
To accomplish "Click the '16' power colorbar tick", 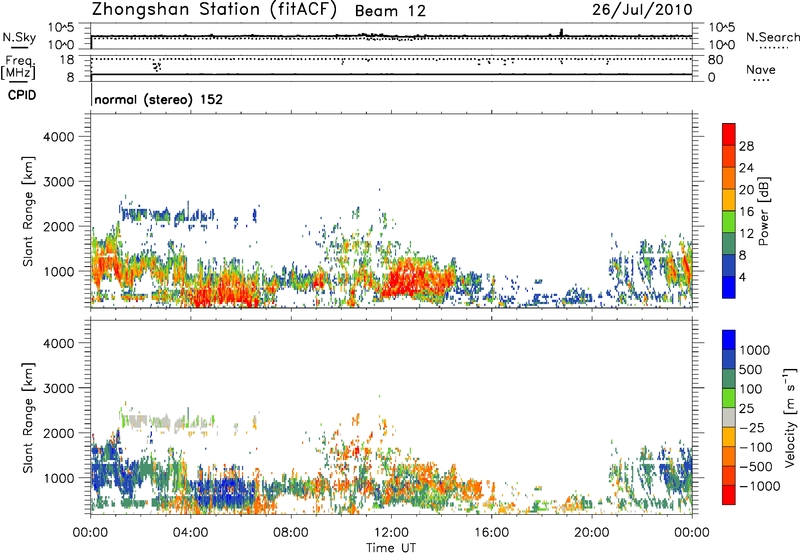I will point(746,212).
